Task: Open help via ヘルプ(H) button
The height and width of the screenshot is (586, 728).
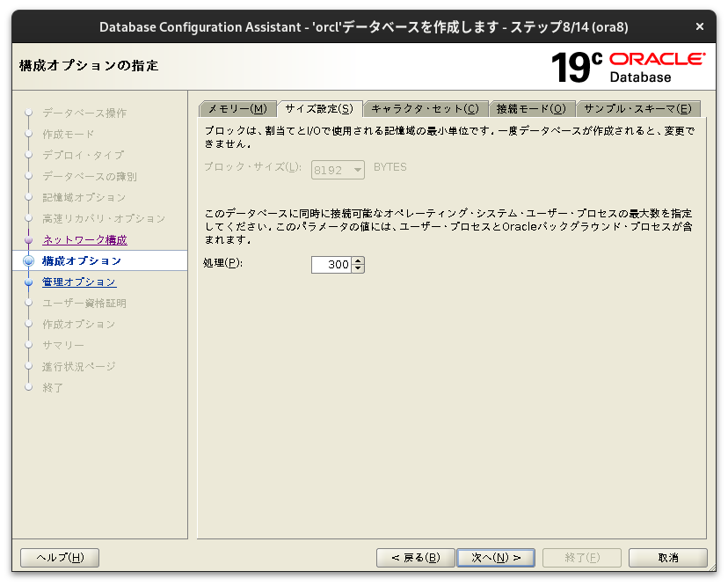Action: point(59,557)
